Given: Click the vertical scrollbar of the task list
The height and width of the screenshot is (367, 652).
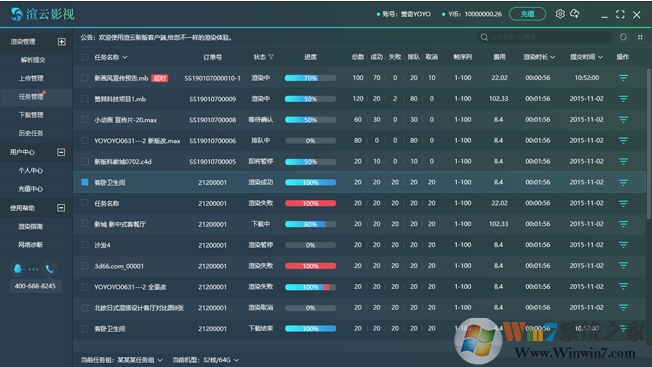Looking at the screenshot, I should (649, 143).
